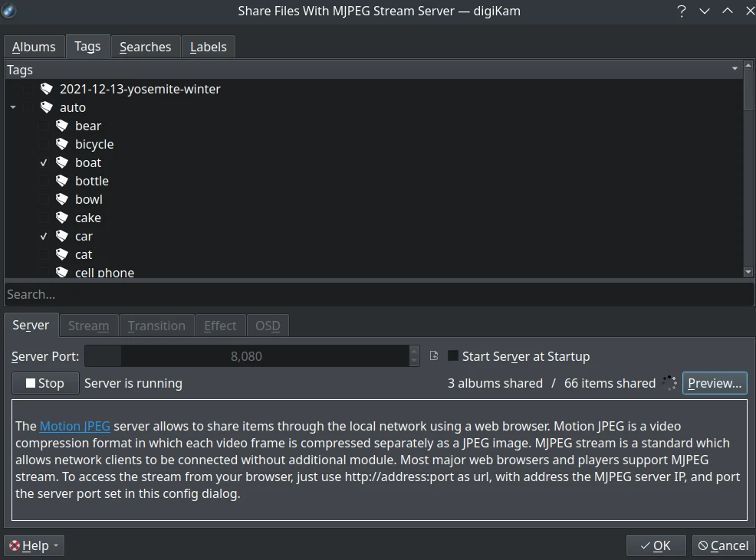756x560 pixels.
Task: Enable "Start Server at Startup"
Action: click(x=453, y=356)
